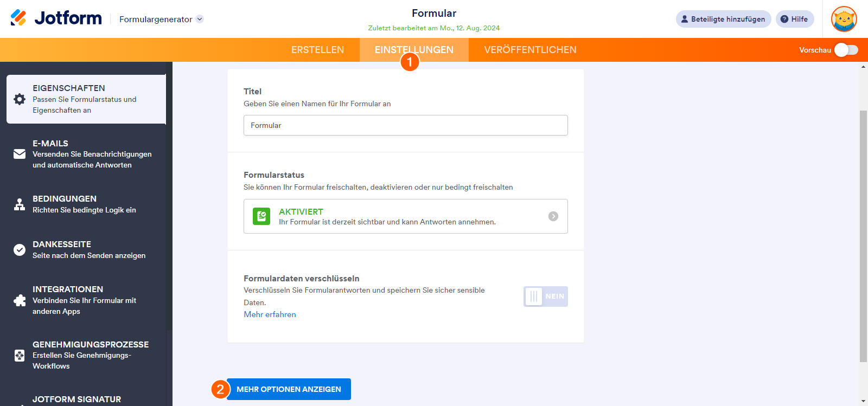
Task: Click Beteiligte hinzufügen button
Action: [723, 19]
